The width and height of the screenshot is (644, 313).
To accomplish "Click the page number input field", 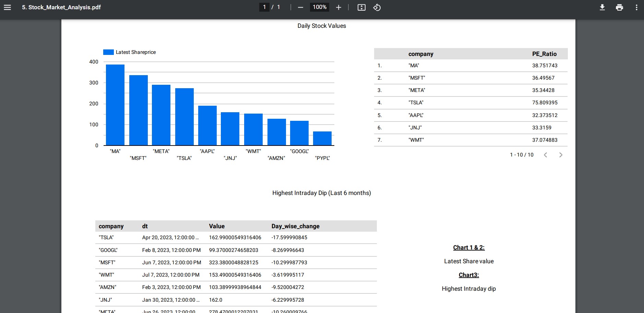I will pyautogui.click(x=264, y=7).
